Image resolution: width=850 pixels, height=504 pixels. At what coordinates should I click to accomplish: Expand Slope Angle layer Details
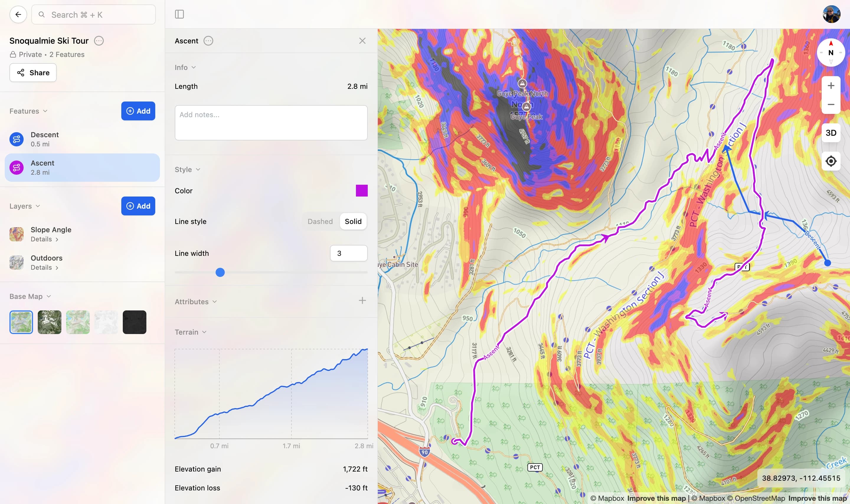point(45,239)
